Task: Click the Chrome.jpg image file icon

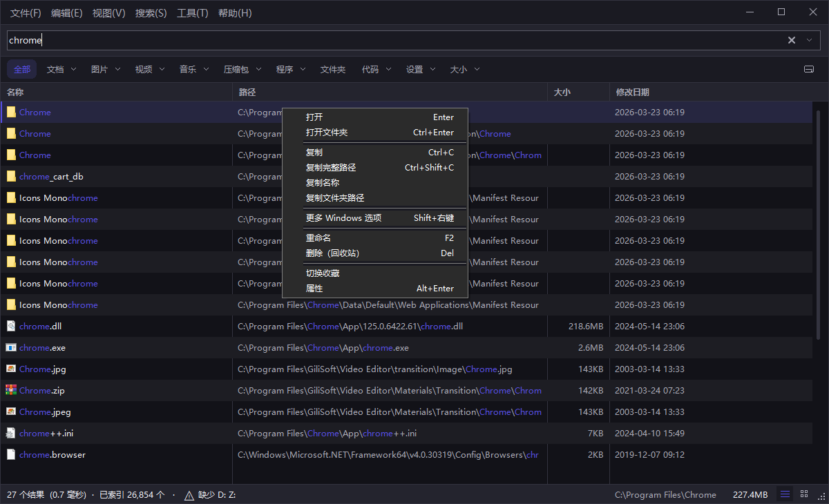Action: pos(11,369)
